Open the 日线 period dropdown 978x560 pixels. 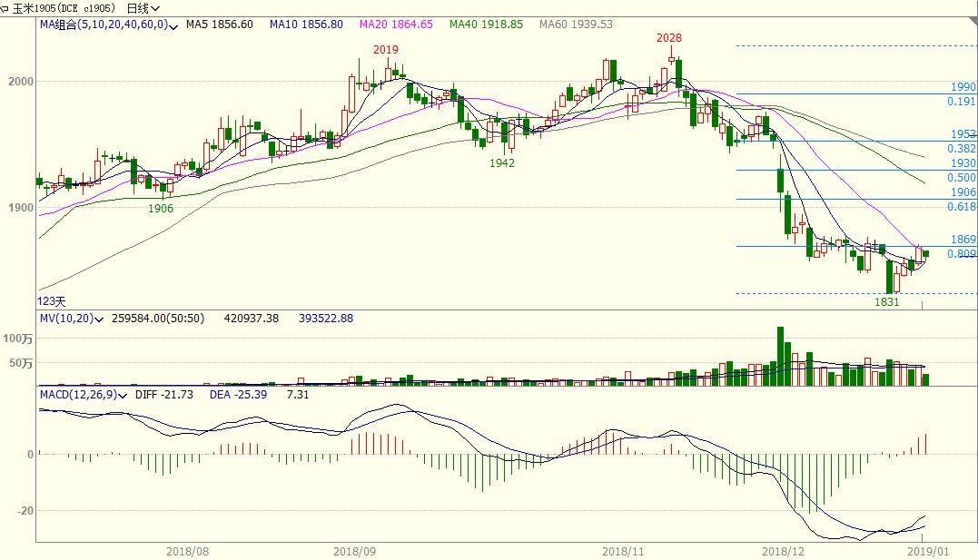pyautogui.click(x=143, y=7)
